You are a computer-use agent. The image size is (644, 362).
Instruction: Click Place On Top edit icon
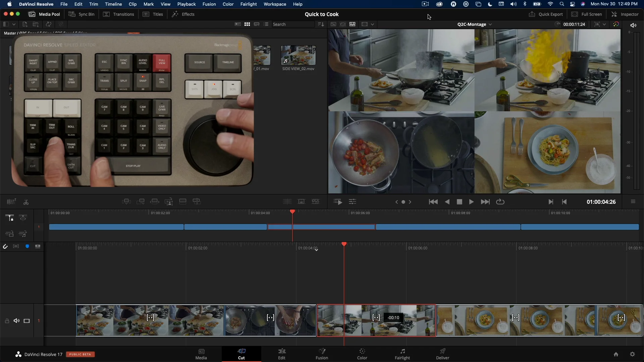pos(183,201)
